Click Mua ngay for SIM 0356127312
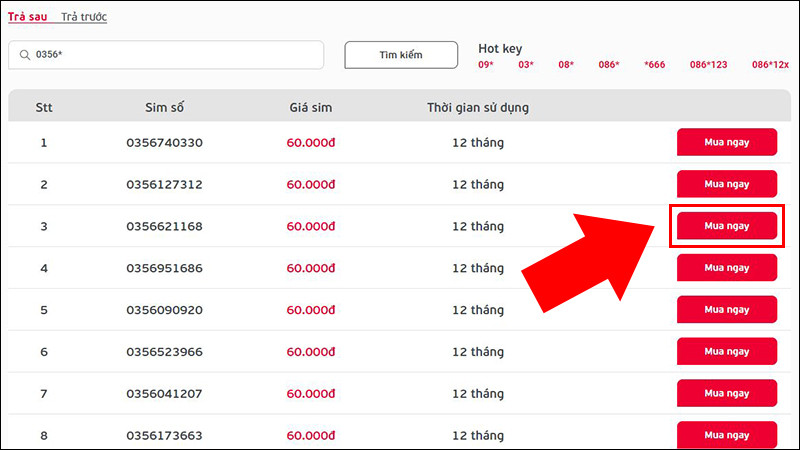Viewport: 800px width, 450px height. tap(727, 184)
